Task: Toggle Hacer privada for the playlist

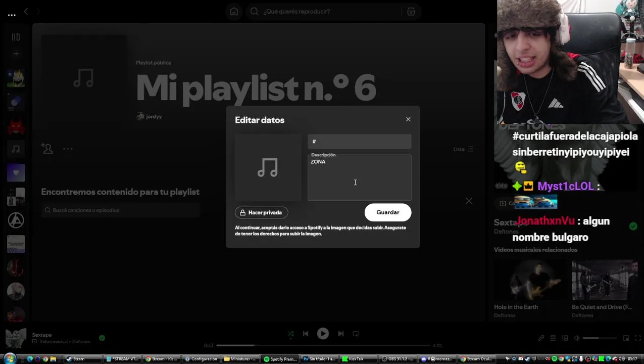Action: pyautogui.click(x=261, y=212)
